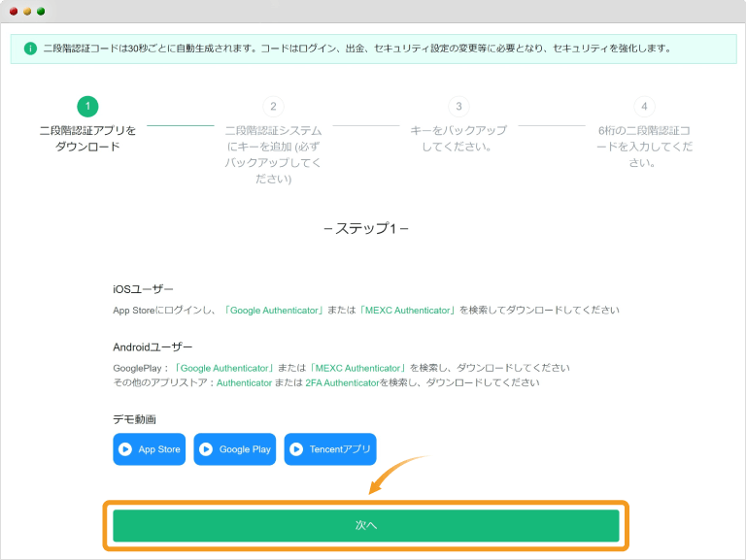Click the green 次へ button

click(x=366, y=525)
